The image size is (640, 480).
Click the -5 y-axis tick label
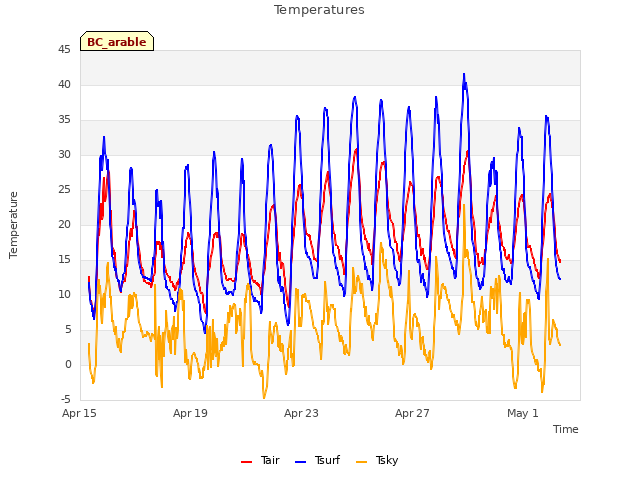coord(66,399)
